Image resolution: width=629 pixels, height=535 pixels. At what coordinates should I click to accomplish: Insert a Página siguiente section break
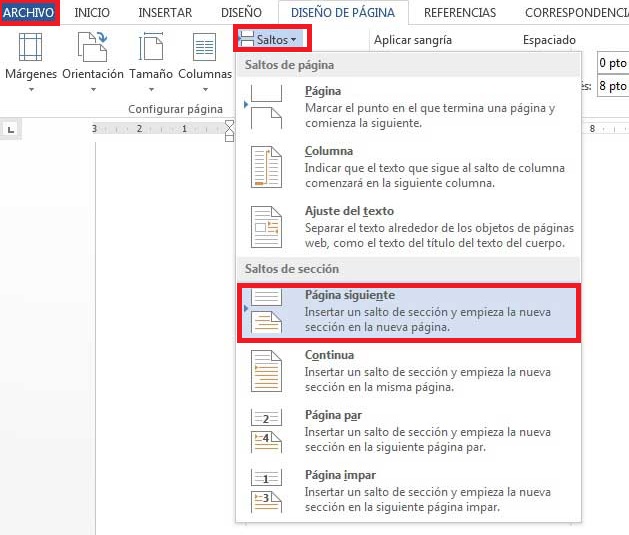(408, 312)
